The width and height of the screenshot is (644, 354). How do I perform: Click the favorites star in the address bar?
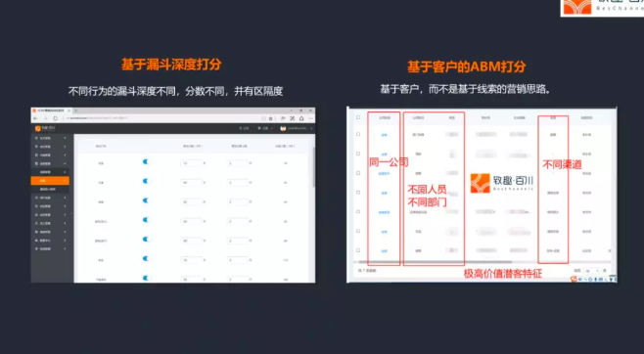[271, 118]
